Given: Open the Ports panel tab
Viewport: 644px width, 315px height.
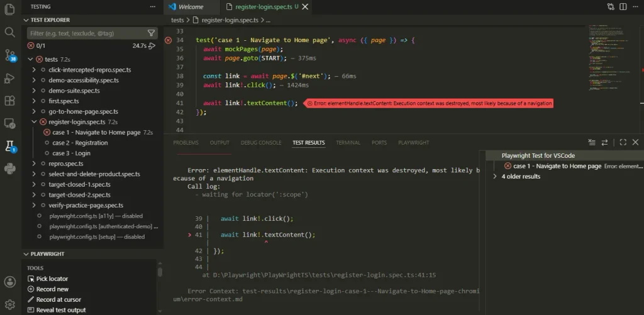Looking at the screenshot, I should tap(379, 143).
